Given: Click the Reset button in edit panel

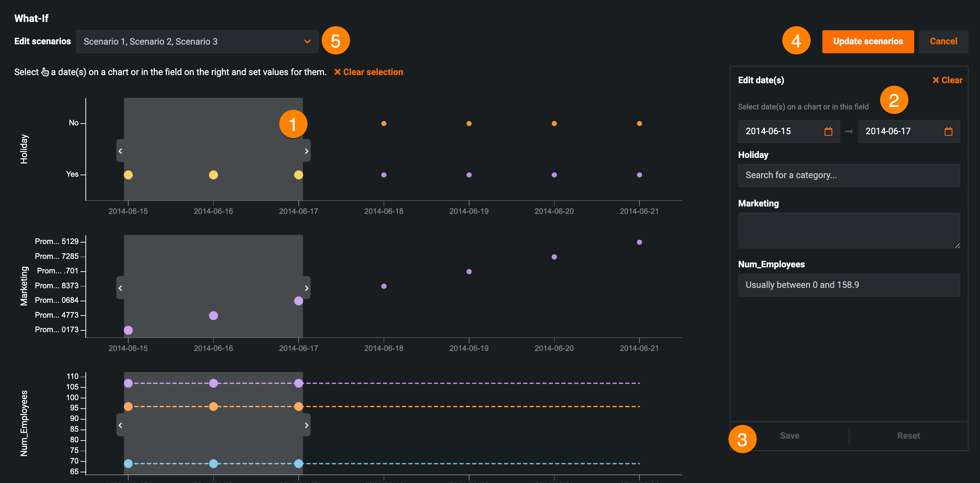Looking at the screenshot, I should pyautogui.click(x=908, y=436).
